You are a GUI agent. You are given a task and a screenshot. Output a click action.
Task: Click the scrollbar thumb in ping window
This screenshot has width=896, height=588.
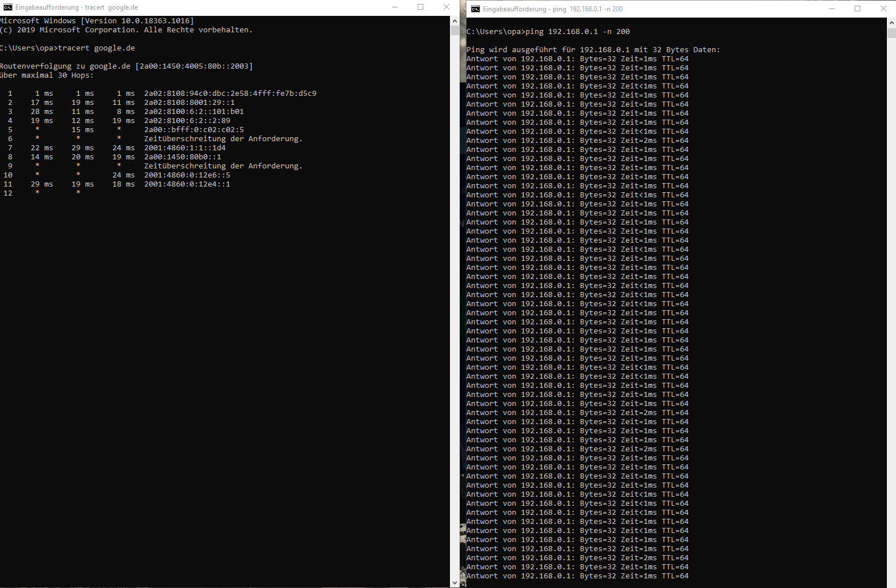(891, 32)
